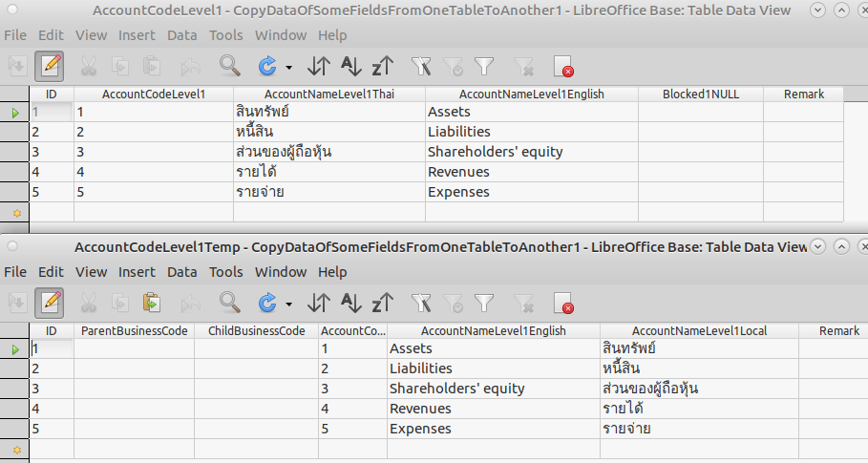Image resolution: width=868 pixels, height=463 pixels.
Task: Click empty ParentBusinessCode cell in row 2
Action: point(134,368)
